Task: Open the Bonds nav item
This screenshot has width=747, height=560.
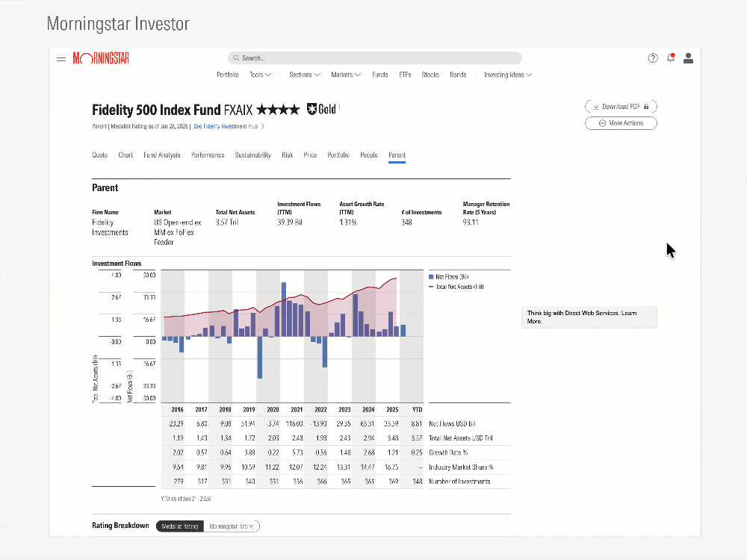Action: coord(459,75)
